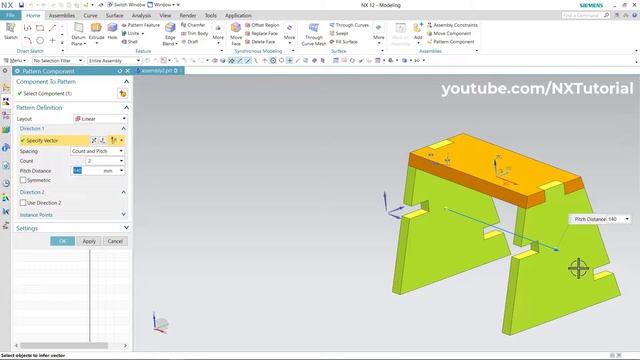Switch to the Analysis ribbon tab

(x=141, y=16)
